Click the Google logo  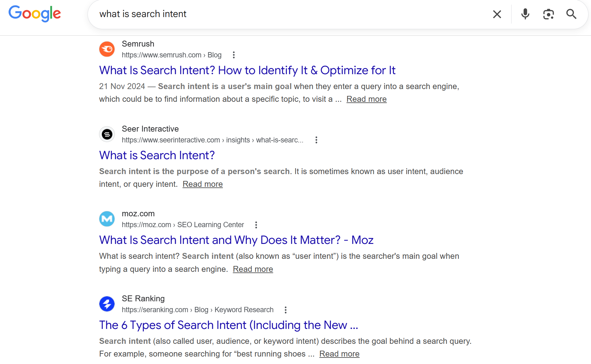34,14
